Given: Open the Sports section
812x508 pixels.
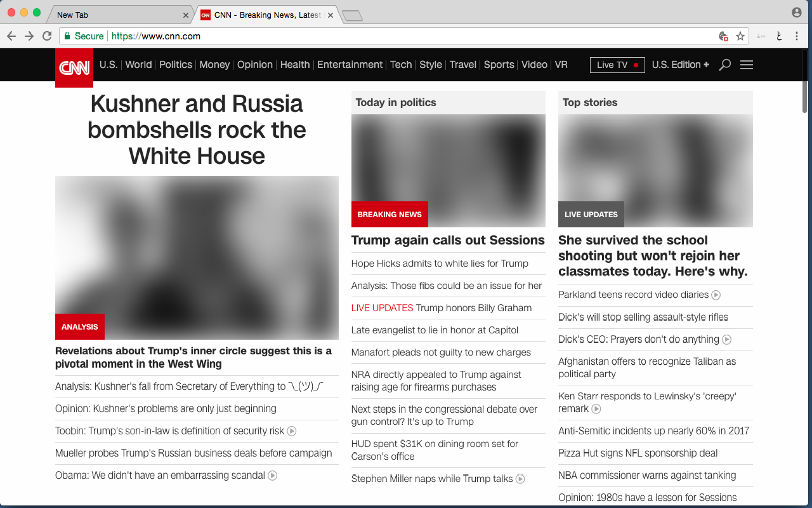Looking at the screenshot, I should [x=499, y=65].
